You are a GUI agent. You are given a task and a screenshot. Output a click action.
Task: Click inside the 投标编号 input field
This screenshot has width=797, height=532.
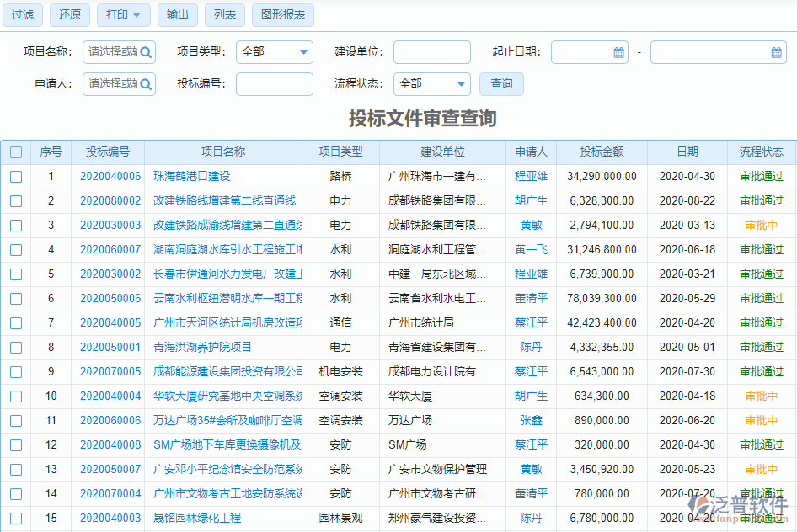(274, 84)
